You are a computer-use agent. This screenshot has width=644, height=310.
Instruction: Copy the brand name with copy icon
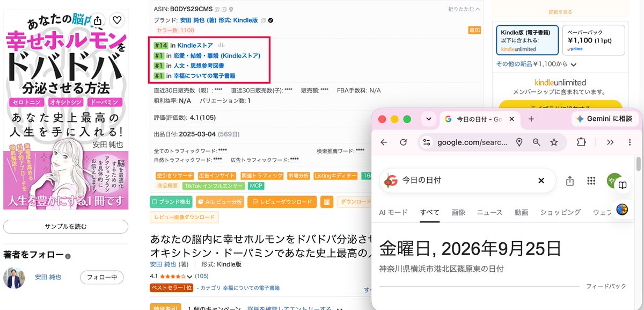pos(264,20)
